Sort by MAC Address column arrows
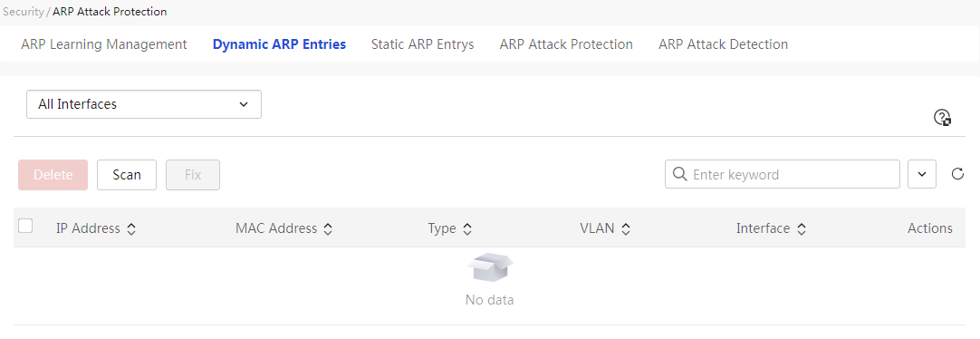Image resolution: width=980 pixels, height=339 pixels. (x=328, y=229)
